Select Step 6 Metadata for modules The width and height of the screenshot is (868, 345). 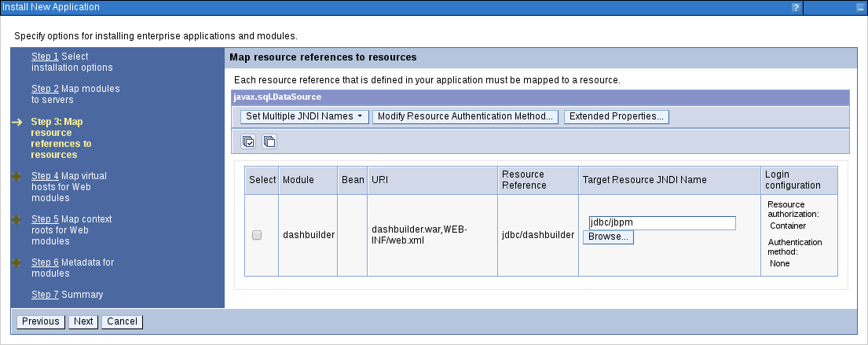point(45,262)
